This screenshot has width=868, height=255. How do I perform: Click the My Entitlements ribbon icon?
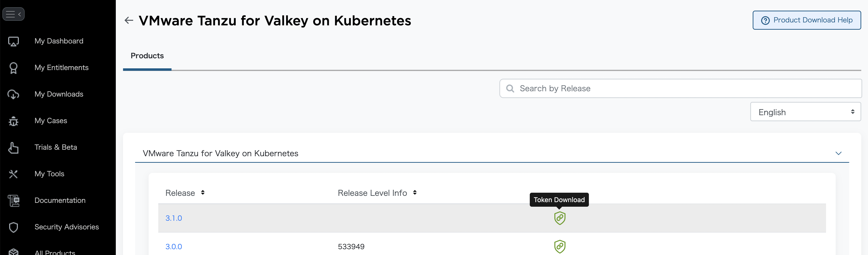click(x=14, y=68)
